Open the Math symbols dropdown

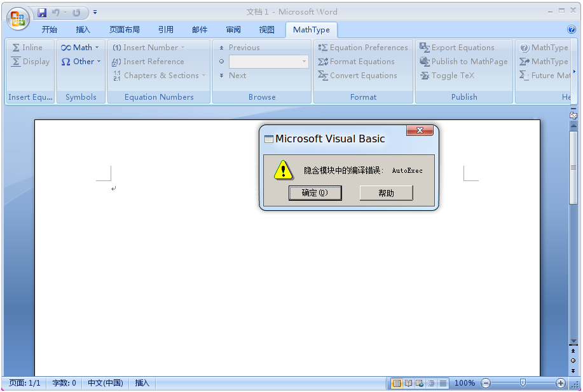point(80,48)
